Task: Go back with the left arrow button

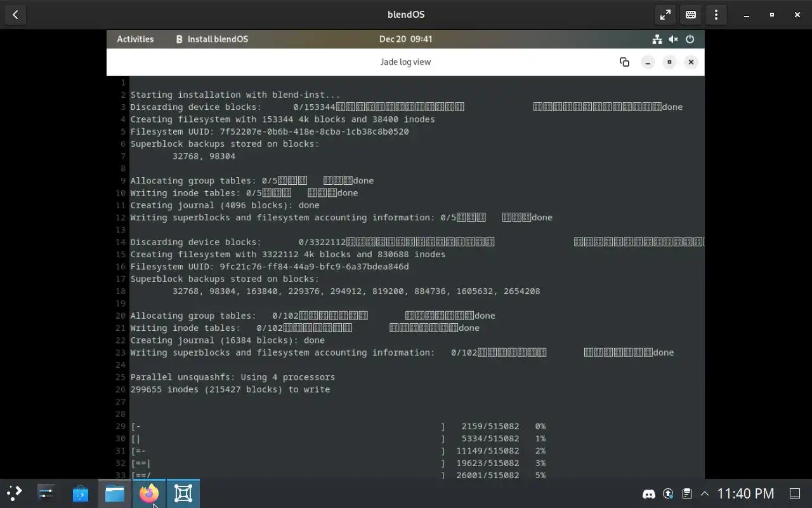Action: (x=15, y=15)
